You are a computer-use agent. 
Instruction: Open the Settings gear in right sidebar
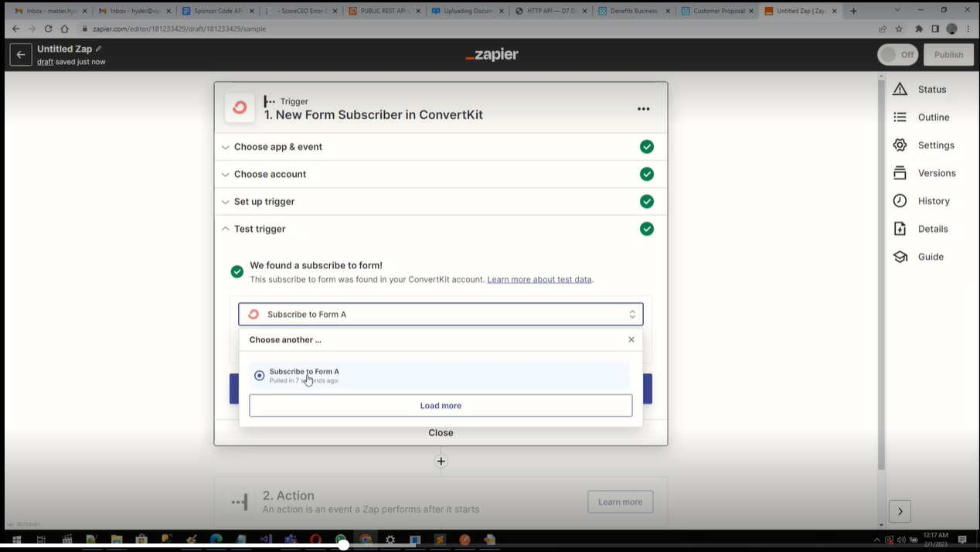[900, 145]
